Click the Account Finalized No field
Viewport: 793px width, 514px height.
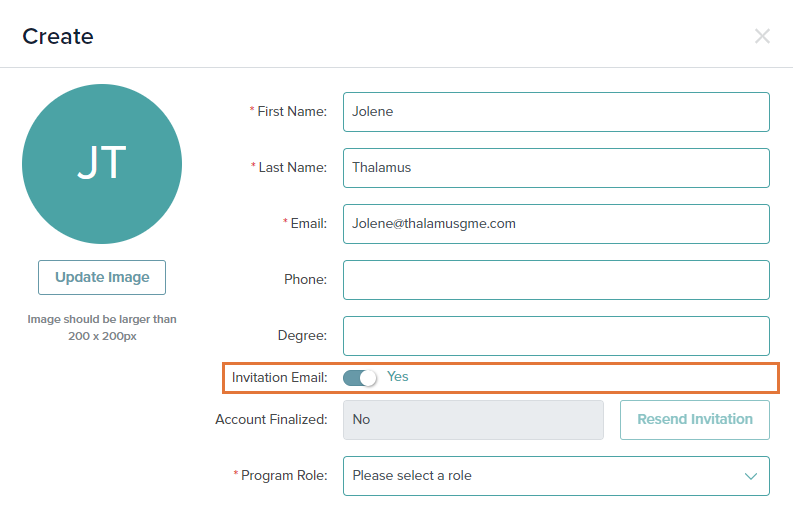tap(473, 420)
